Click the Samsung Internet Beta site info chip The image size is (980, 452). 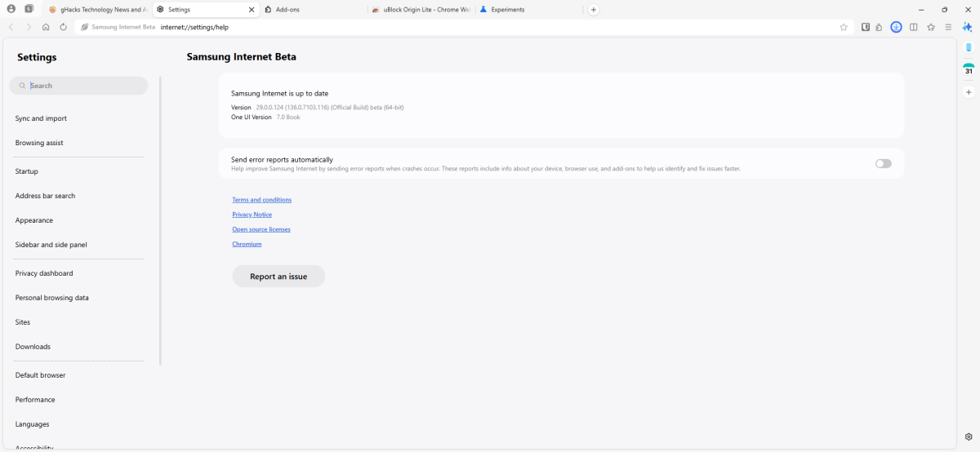[118, 27]
